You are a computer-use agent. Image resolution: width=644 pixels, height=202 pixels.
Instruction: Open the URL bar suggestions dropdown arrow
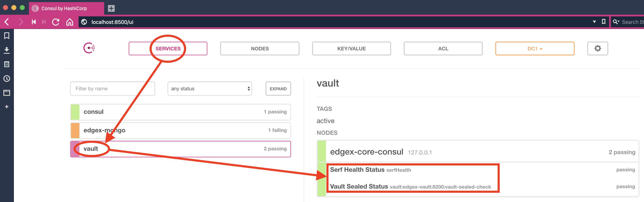594,22
